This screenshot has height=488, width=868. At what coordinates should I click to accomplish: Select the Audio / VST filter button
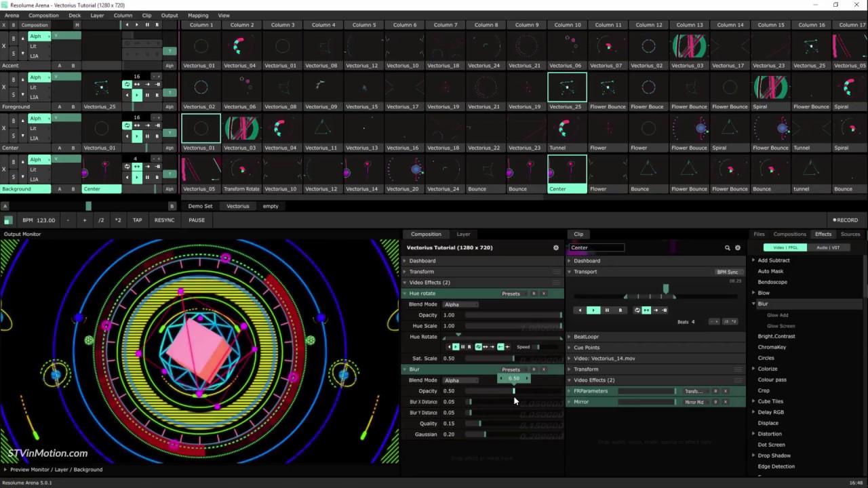pos(828,247)
